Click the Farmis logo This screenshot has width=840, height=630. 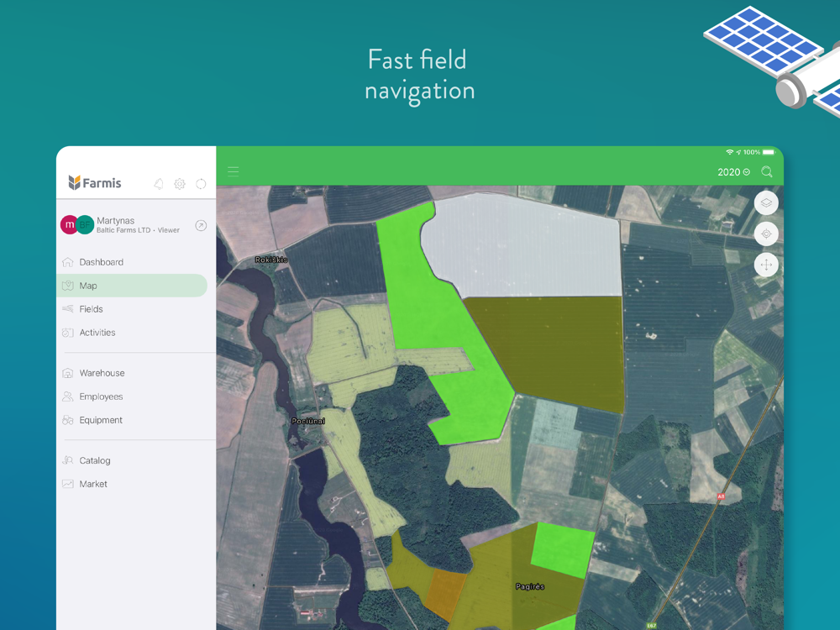(x=95, y=182)
